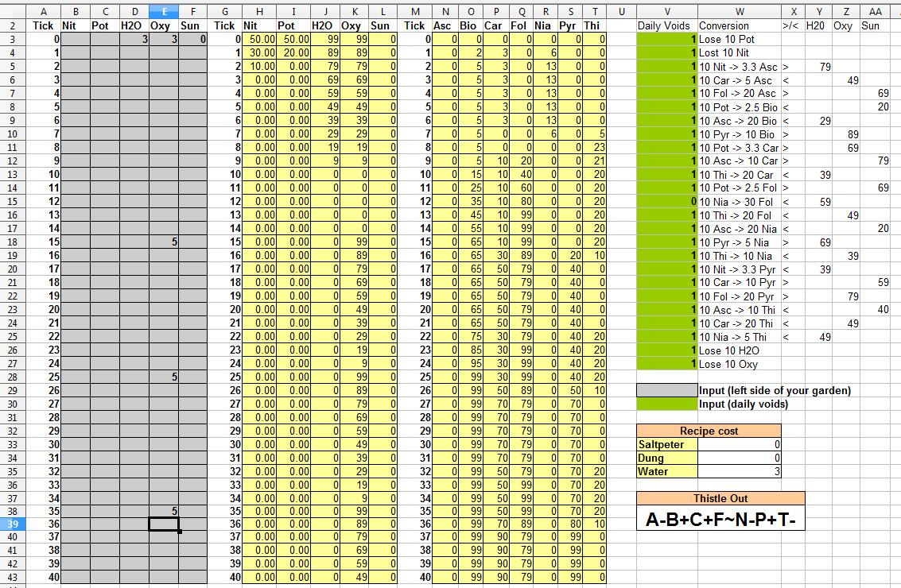Click the "Recipe cost" heading

(709, 431)
